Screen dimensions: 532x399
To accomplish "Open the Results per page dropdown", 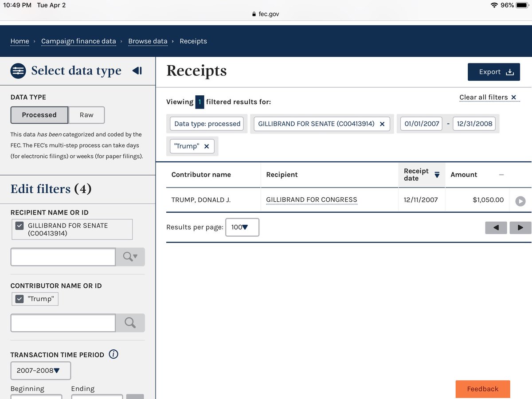I will 242,227.
